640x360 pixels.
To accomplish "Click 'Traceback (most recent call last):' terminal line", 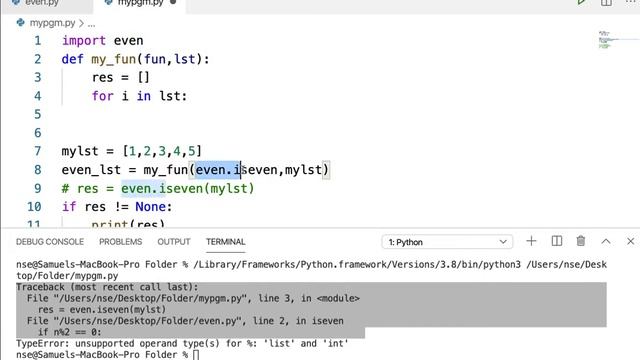I will (107, 287).
